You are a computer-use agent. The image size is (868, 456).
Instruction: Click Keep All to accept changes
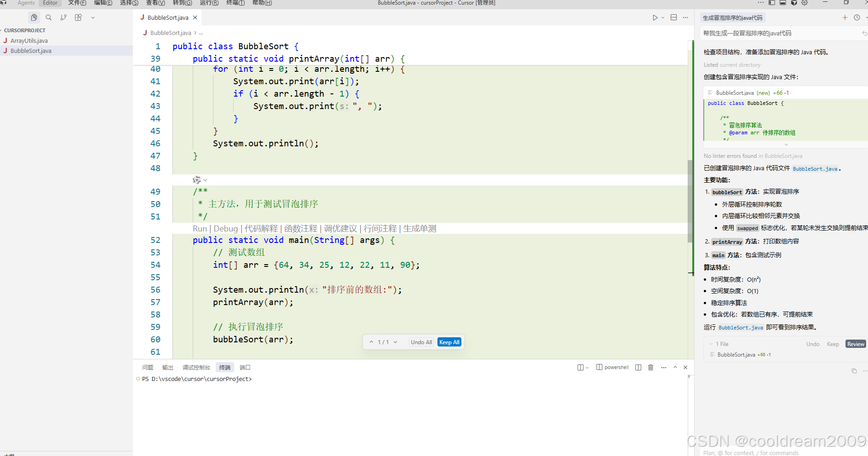[x=449, y=342]
